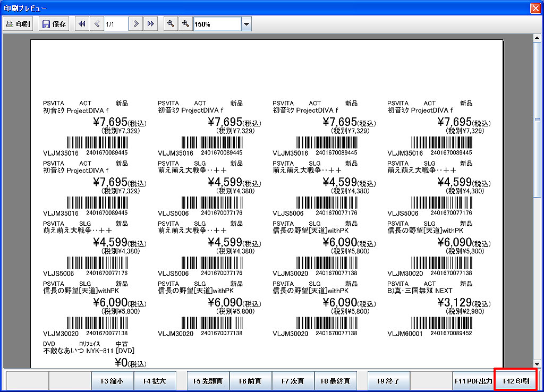Screen dimensions: 544x392
Task: Click the zoom in magnifier icon
Action: point(185,24)
